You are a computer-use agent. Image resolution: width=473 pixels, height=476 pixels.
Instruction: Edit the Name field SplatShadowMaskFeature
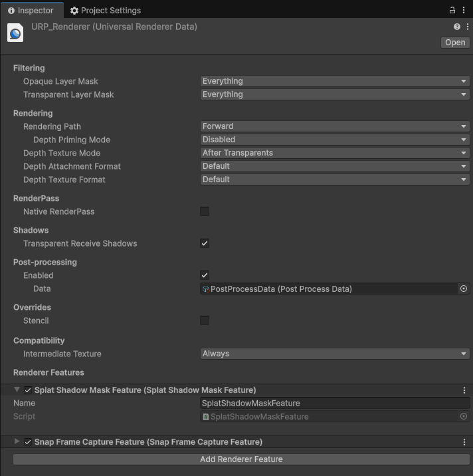(x=335, y=403)
